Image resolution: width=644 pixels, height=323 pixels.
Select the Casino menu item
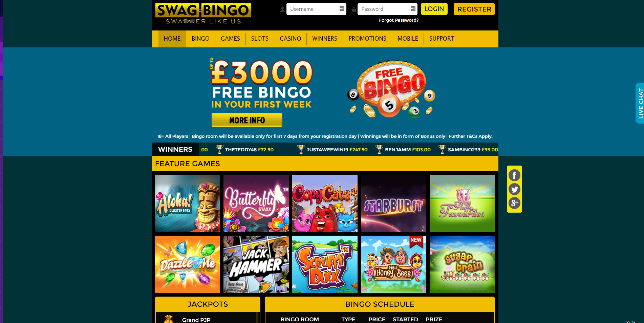[x=291, y=39]
